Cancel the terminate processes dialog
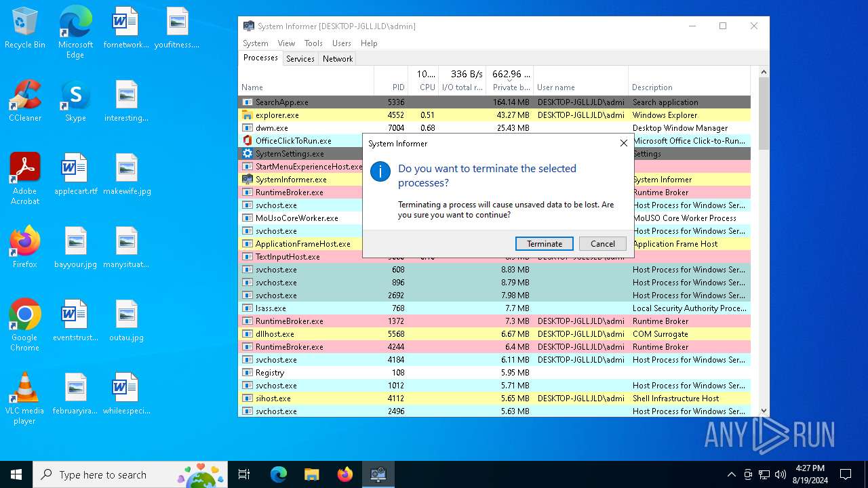868x488 pixels. pyautogui.click(x=602, y=244)
